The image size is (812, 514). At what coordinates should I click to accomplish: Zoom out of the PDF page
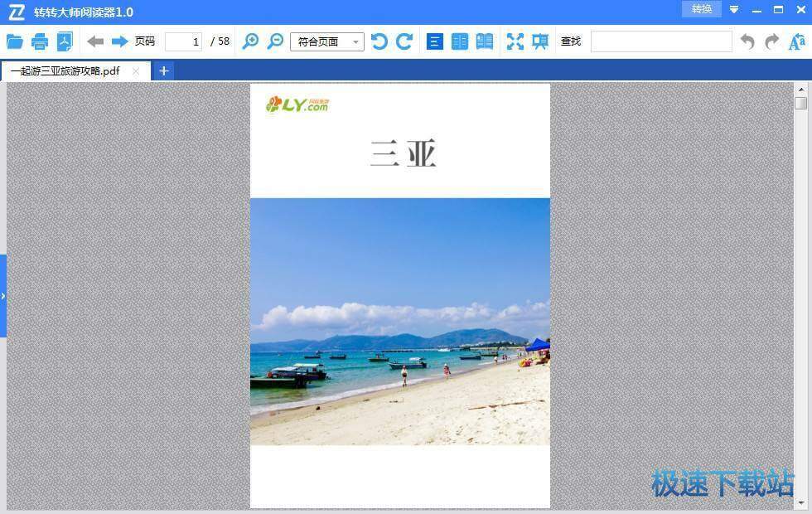(275, 41)
